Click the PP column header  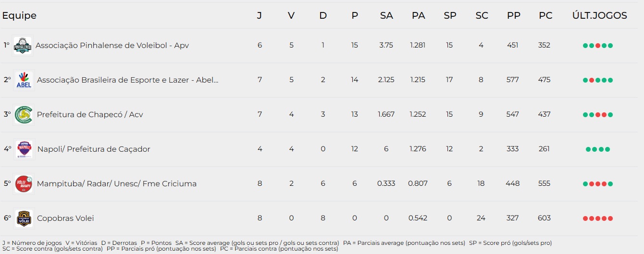coord(513,16)
